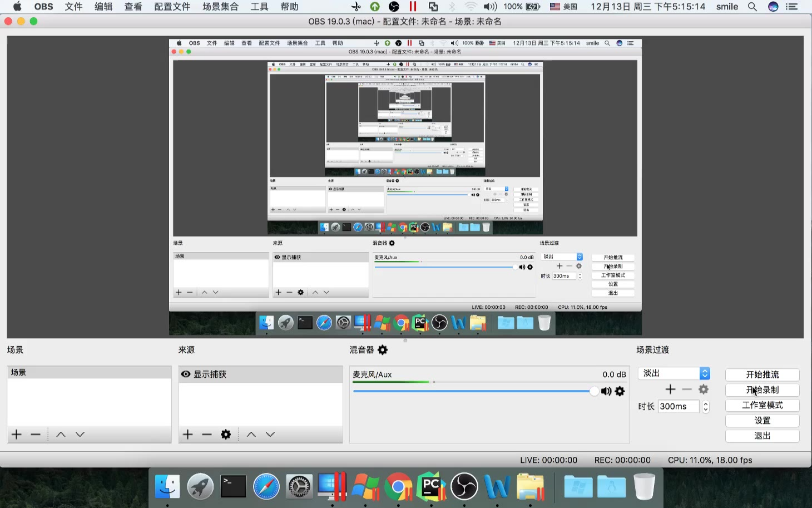Click the 时长 duration field showing 300ms

click(x=679, y=407)
